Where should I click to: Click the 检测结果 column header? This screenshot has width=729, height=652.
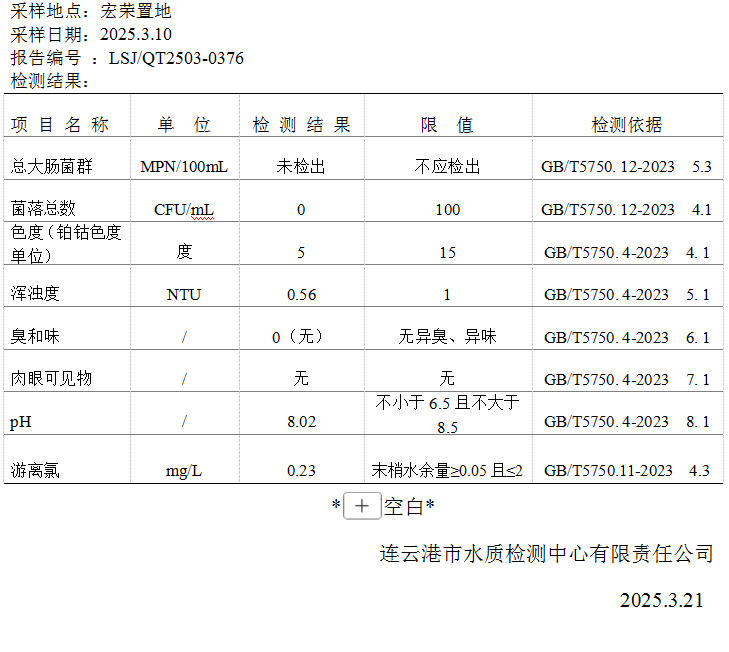click(301, 125)
